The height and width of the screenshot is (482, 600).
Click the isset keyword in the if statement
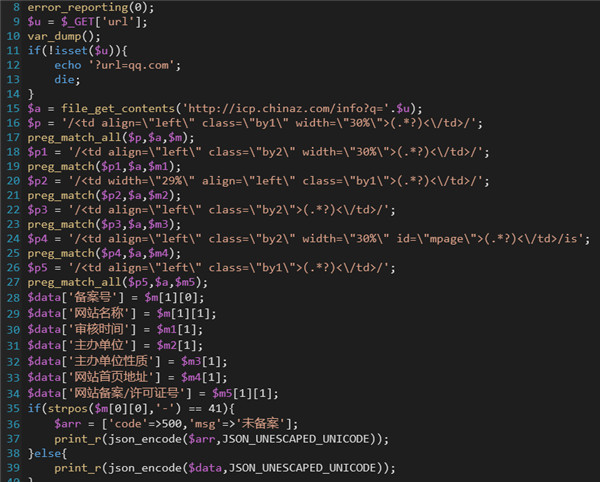pyautogui.click(x=67, y=50)
